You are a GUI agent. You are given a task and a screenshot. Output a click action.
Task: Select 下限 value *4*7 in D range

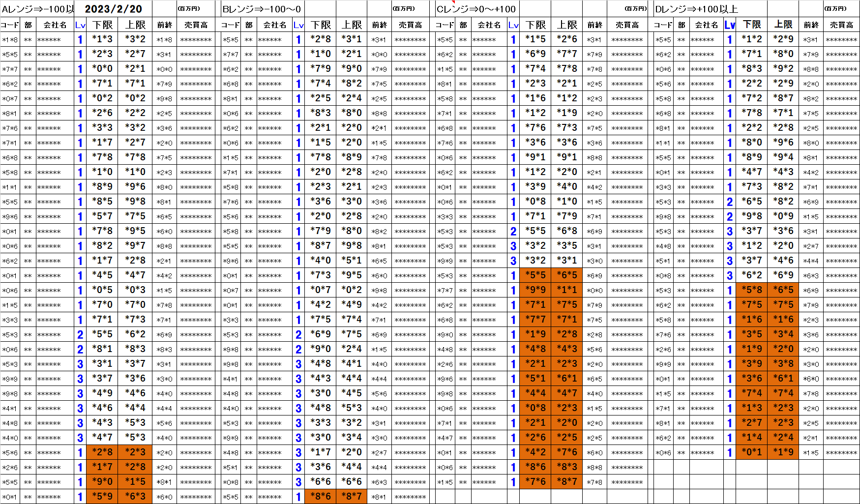pyautogui.click(x=752, y=172)
